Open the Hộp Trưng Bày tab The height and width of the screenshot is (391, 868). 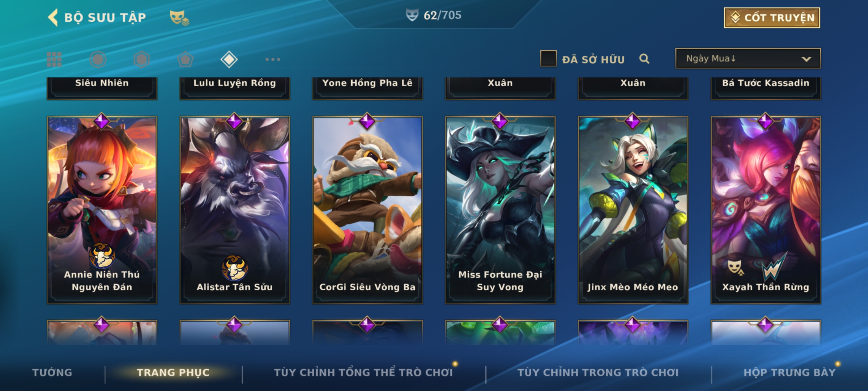(x=790, y=372)
